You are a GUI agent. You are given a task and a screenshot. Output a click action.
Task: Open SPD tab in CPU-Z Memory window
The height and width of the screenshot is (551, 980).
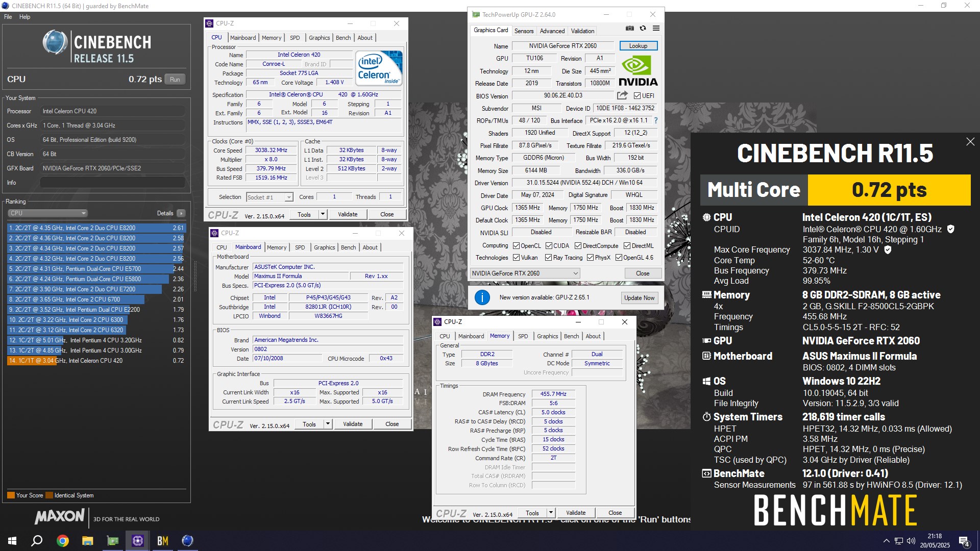click(x=523, y=336)
